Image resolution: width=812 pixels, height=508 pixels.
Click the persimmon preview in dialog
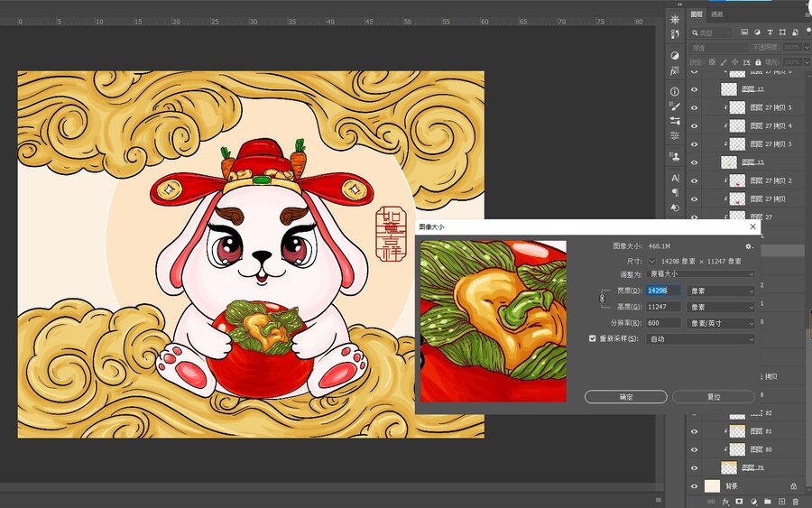(493, 321)
